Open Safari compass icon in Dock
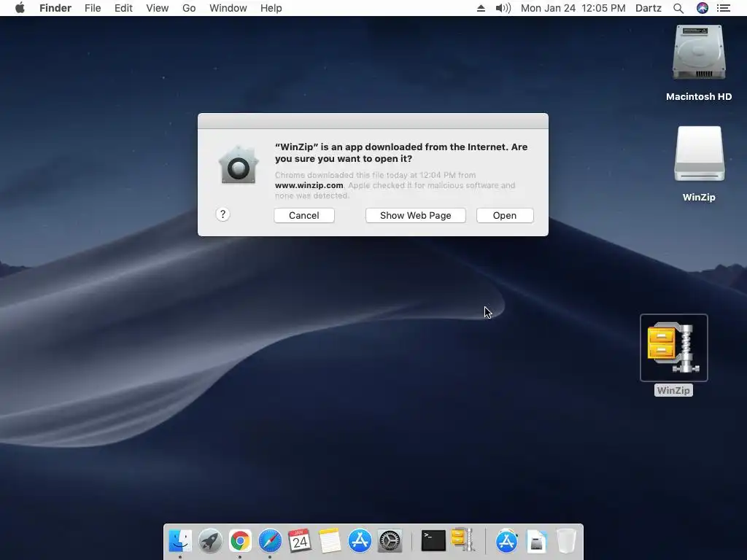 click(x=270, y=540)
